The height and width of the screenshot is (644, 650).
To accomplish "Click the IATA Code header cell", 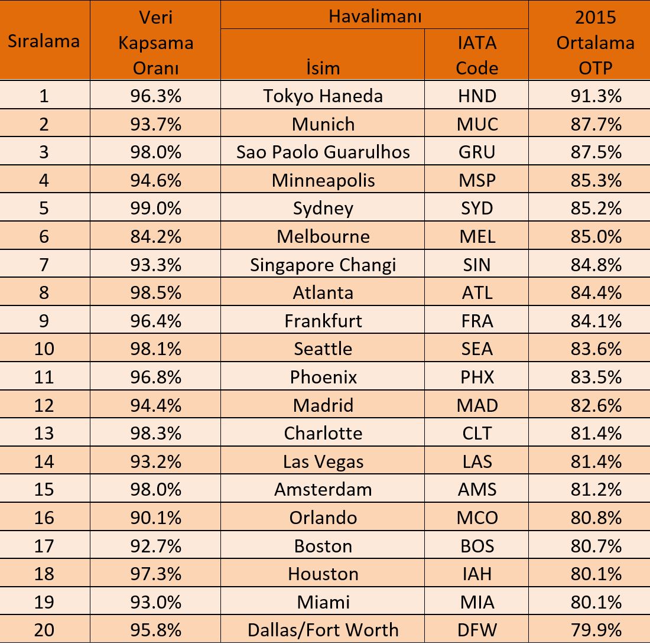I will pyautogui.click(x=477, y=55).
